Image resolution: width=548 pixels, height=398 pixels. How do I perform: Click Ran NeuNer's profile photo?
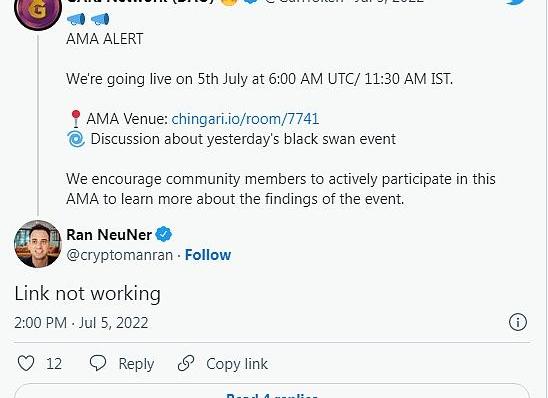pos(38,244)
